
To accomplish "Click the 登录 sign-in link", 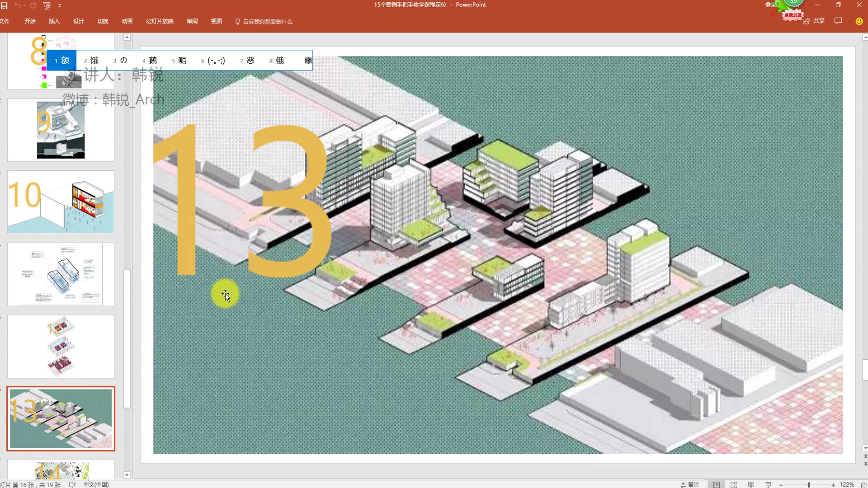I will pos(770,5).
